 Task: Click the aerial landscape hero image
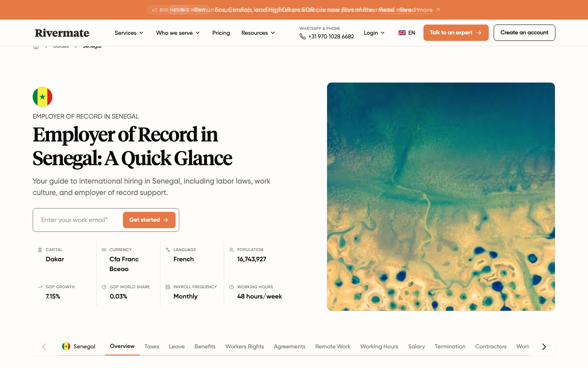(x=441, y=197)
